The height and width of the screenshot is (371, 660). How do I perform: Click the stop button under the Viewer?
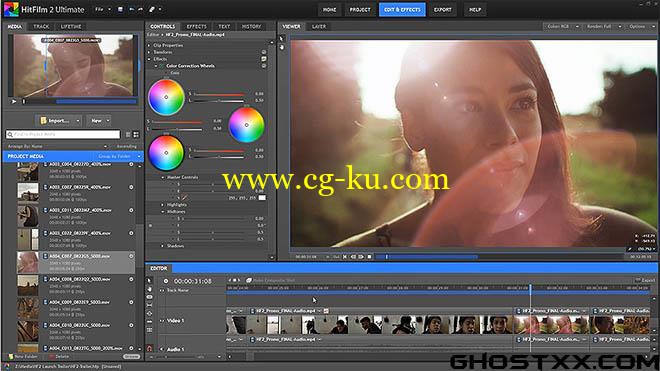pos(369,256)
